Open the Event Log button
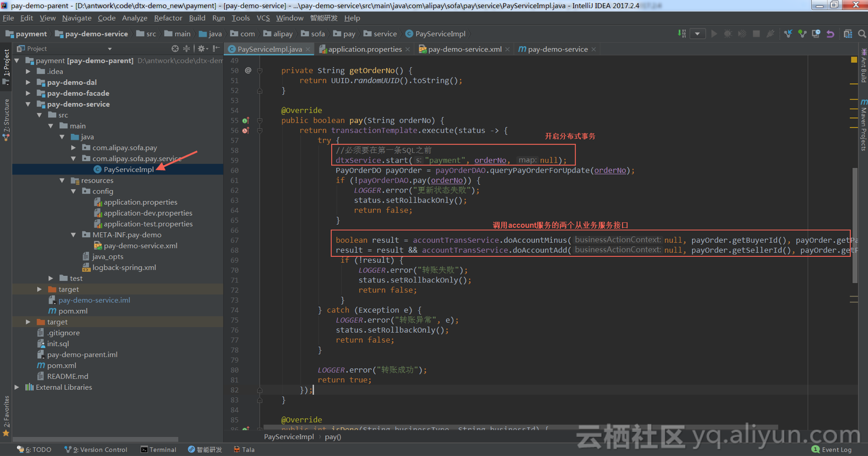 832,449
